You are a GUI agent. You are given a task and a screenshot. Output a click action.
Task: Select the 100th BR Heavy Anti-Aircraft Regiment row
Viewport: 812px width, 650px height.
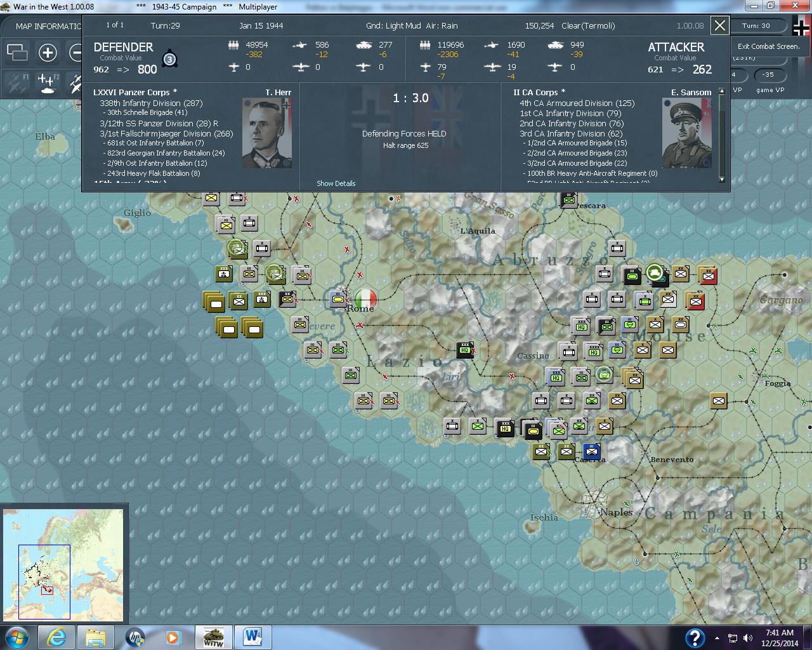591,173
